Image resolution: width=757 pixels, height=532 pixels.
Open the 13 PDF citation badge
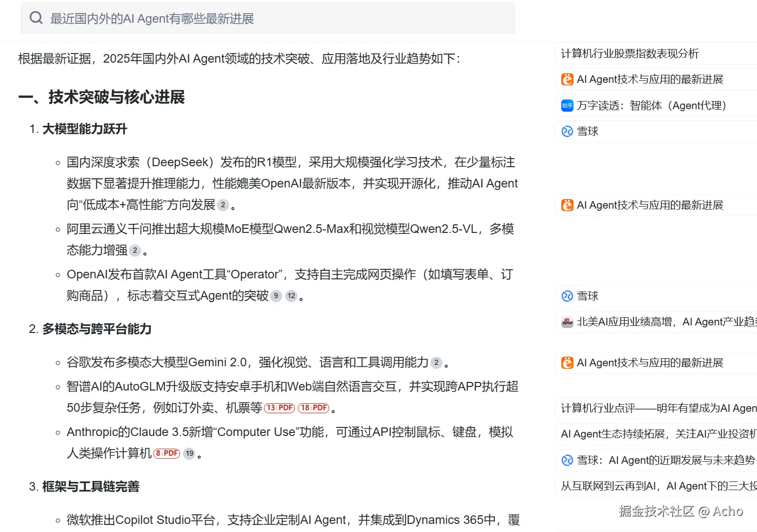click(280, 408)
